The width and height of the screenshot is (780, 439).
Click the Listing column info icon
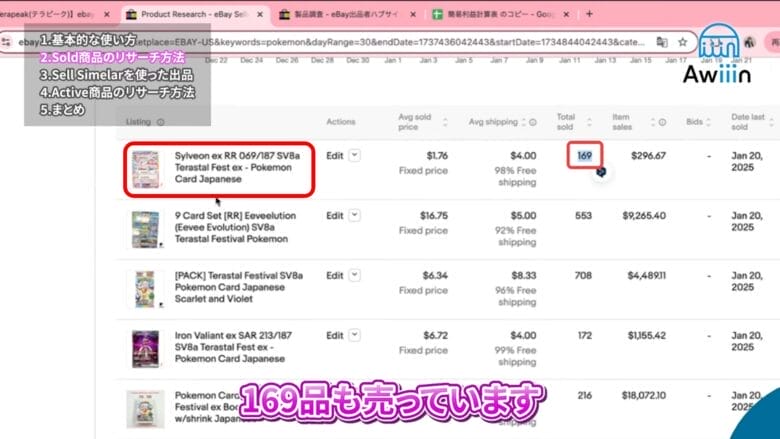click(161, 122)
